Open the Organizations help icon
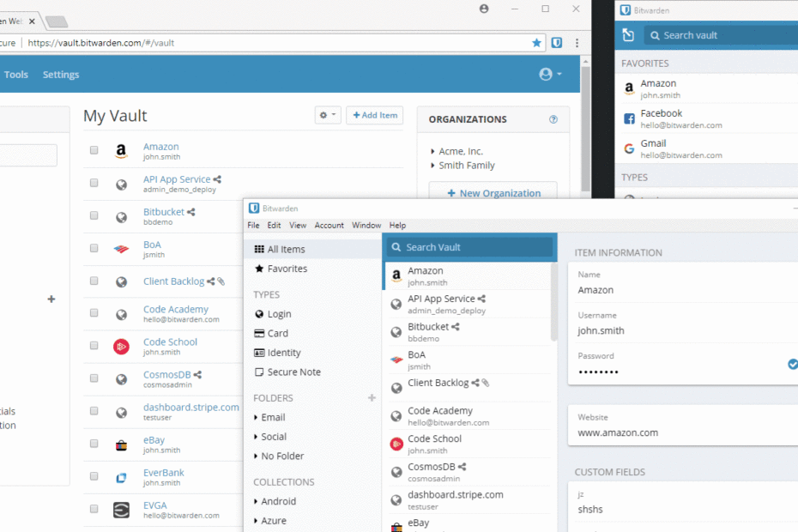This screenshot has height=532, width=798. pyautogui.click(x=553, y=119)
